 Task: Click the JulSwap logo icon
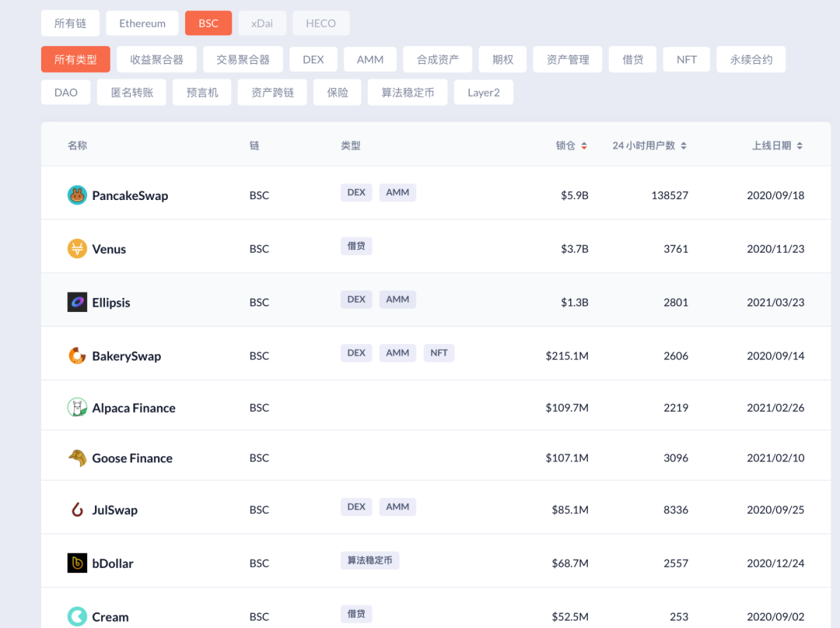77,510
